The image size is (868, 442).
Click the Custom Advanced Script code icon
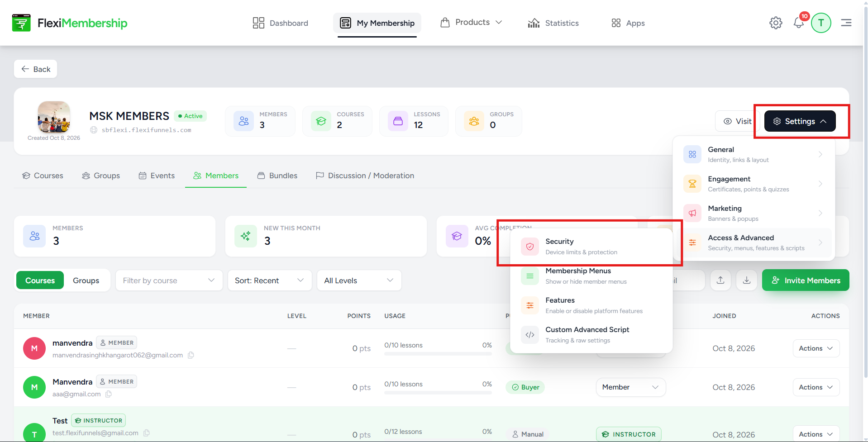click(530, 335)
